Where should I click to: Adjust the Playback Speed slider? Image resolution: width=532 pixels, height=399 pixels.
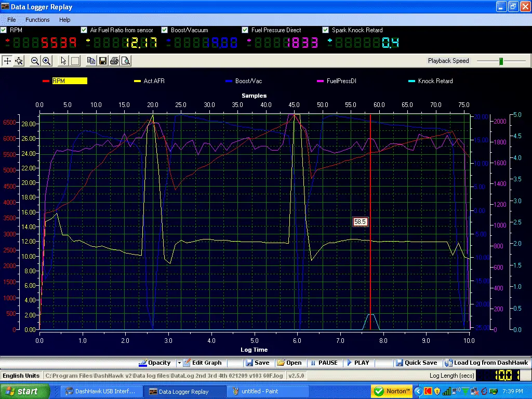pos(501,61)
